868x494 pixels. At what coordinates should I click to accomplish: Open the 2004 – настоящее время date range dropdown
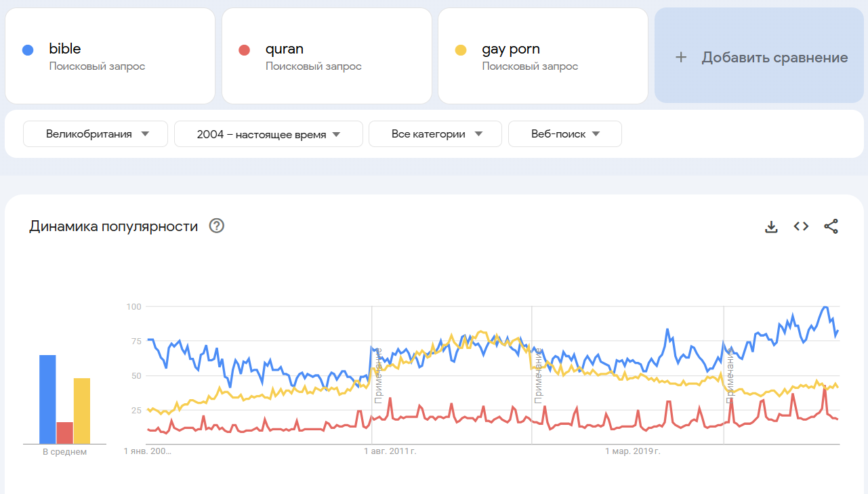coord(268,134)
